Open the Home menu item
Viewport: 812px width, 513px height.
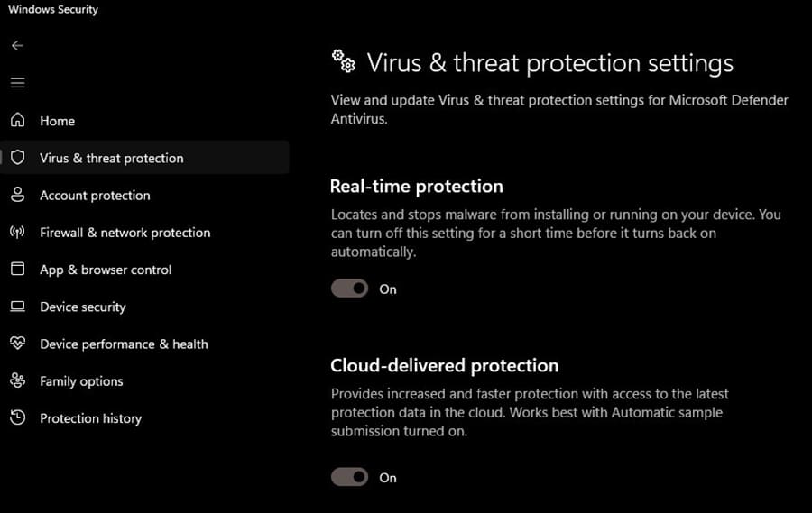pyautogui.click(x=57, y=121)
